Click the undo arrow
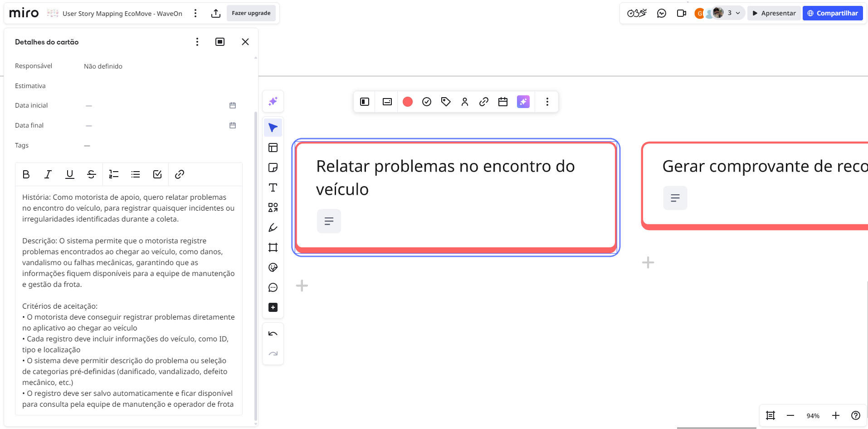This screenshot has height=429, width=868. click(273, 334)
